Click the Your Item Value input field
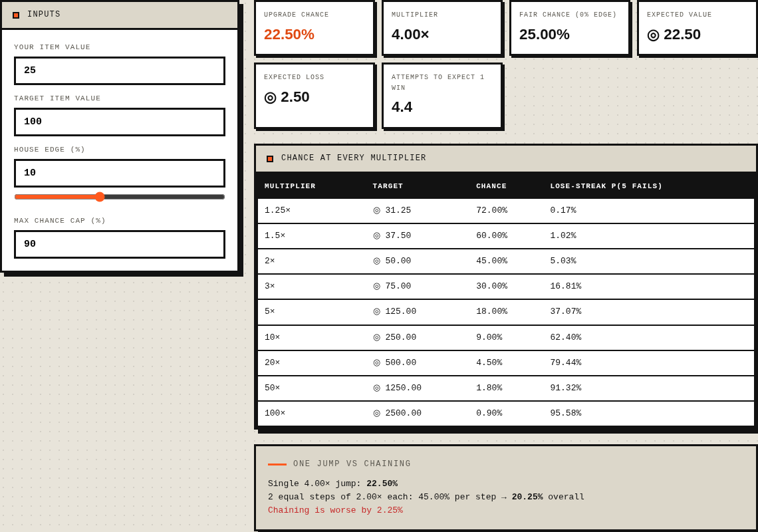 120,70
